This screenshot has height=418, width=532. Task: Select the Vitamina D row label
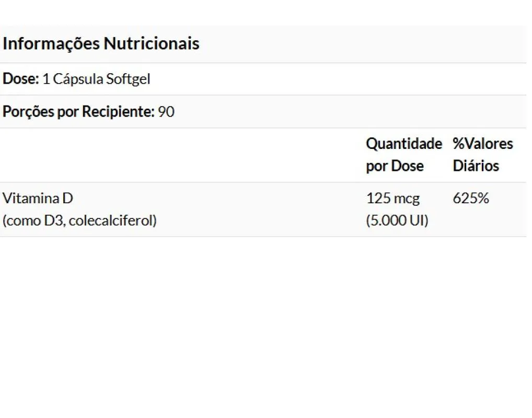pyautogui.click(x=38, y=199)
